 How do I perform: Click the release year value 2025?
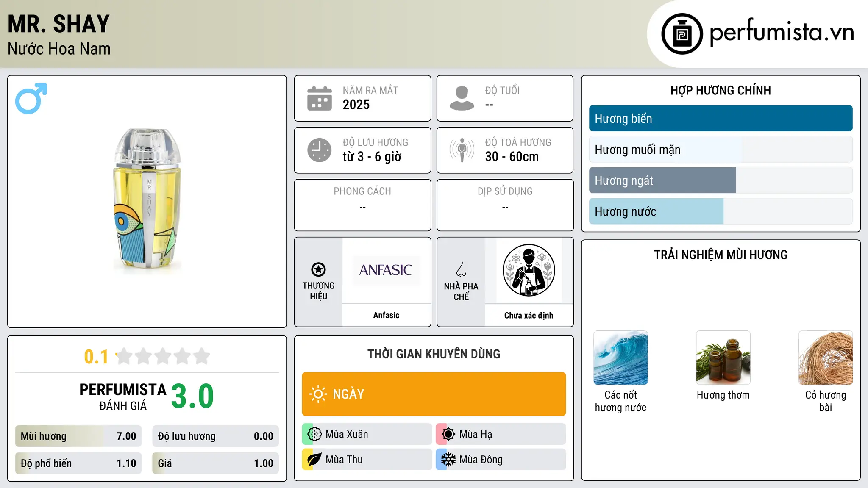pyautogui.click(x=356, y=105)
